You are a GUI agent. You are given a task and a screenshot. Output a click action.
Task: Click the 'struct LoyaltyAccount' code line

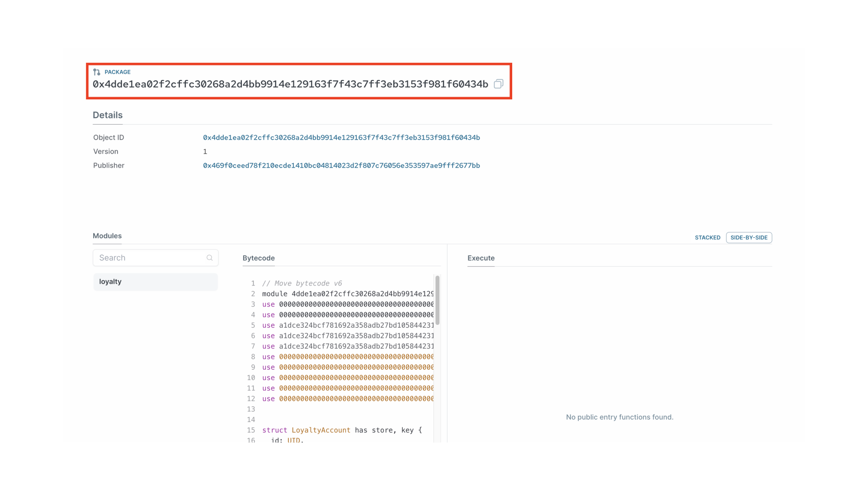pos(342,430)
